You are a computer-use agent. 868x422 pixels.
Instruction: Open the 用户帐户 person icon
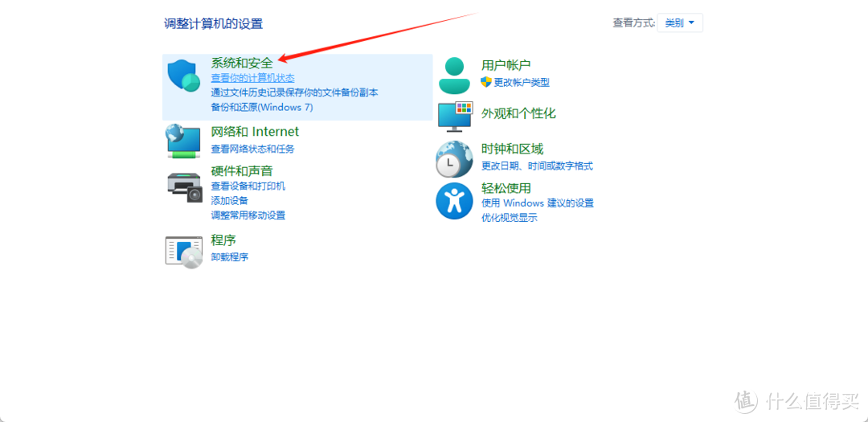(x=454, y=76)
